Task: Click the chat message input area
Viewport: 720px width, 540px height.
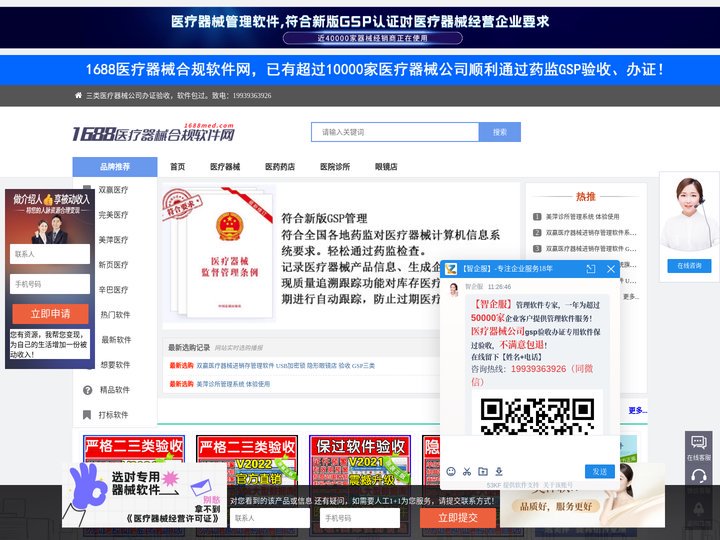Action: click(530, 449)
